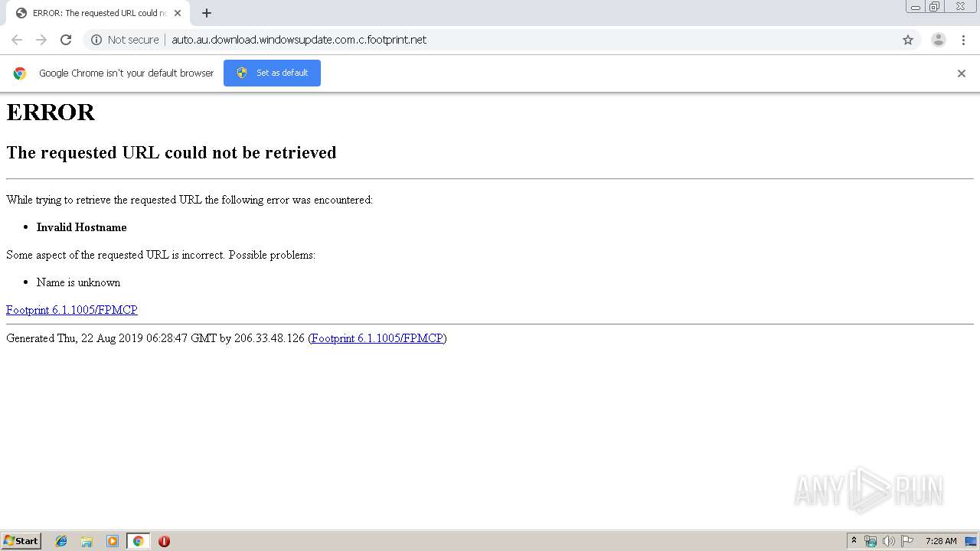The image size is (980, 551).
Task: Click the Google Chrome icon in infobar
Action: point(20,73)
